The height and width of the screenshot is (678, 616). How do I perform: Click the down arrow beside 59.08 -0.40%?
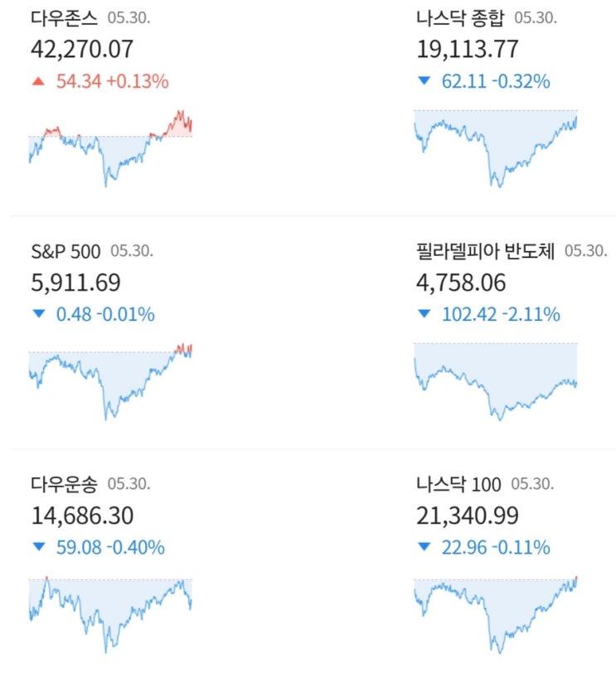pyautogui.click(x=37, y=548)
